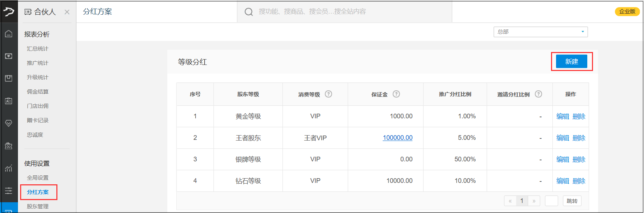Click help icon next to 邀请分红比例

pos(538,94)
